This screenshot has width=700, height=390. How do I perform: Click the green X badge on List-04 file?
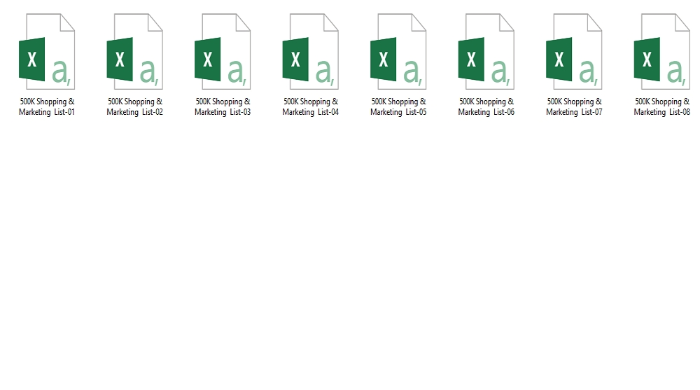[296, 59]
